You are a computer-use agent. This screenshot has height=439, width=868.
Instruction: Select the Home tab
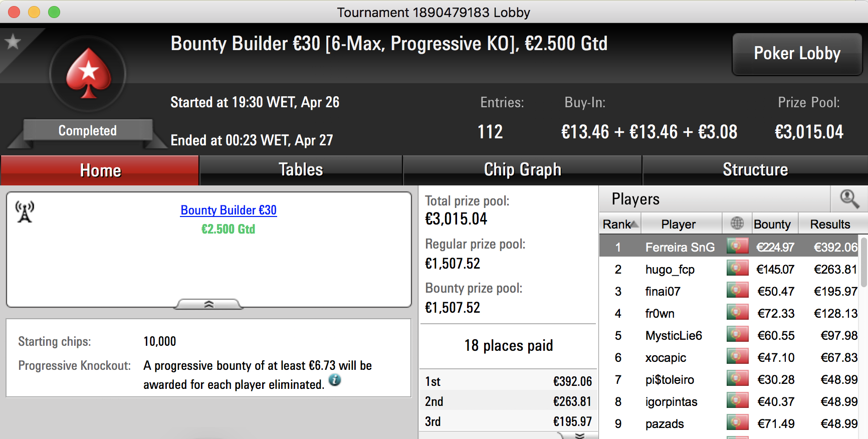click(x=100, y=170)
